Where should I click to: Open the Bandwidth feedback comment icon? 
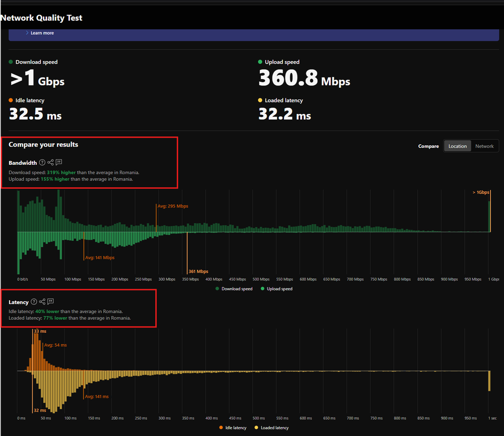click(x=59, y=162)
